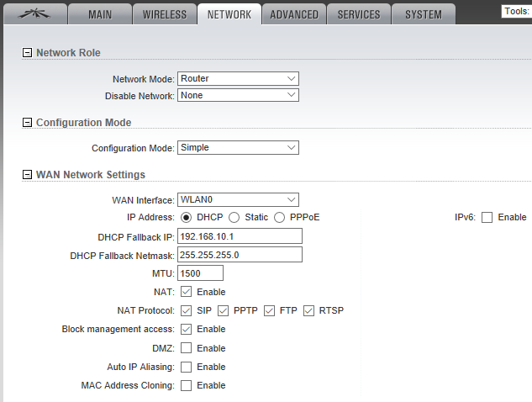This screenshot has height=402, width=532.
Task: Uncheck the PPTP NAT protocol
Action: 223,310
